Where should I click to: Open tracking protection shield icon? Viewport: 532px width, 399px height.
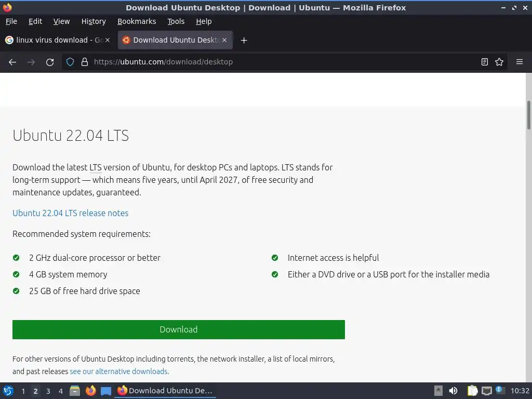click(70, 62)
